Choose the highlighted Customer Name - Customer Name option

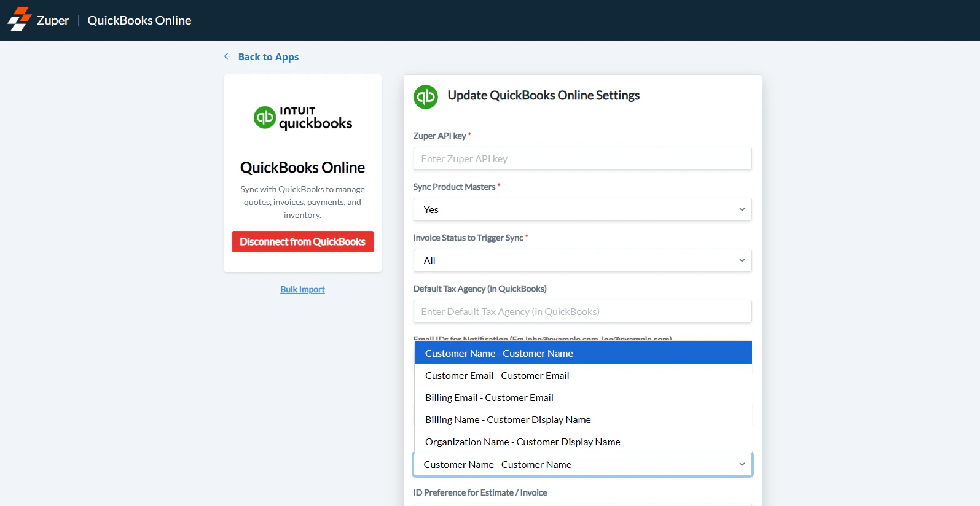click(584, 353)
